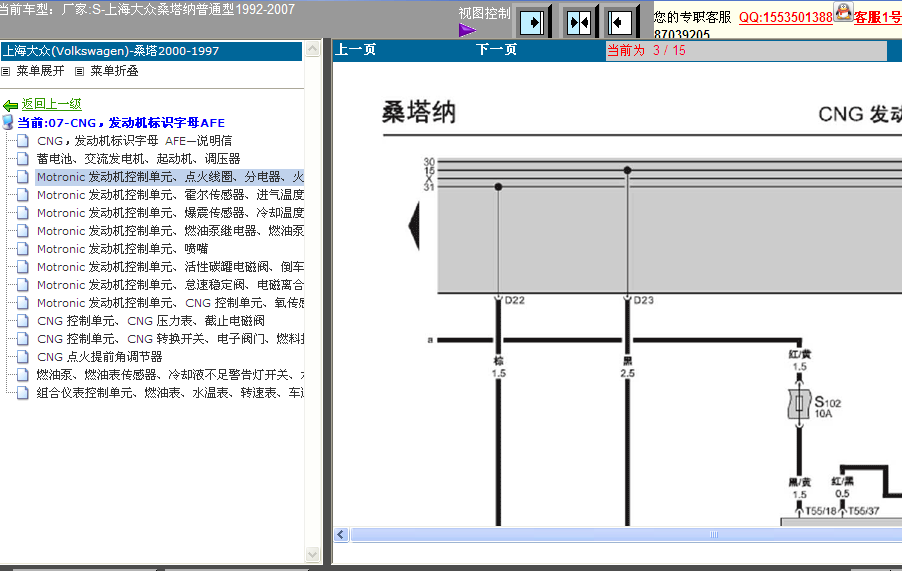Click the green back arrow icon
This screenshot has height=571, width=902.
(10, 105)
